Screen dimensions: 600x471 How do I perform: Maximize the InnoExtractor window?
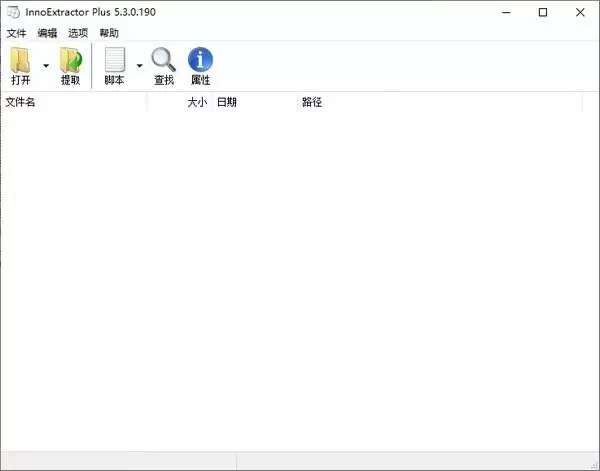[x=543, y=13]
